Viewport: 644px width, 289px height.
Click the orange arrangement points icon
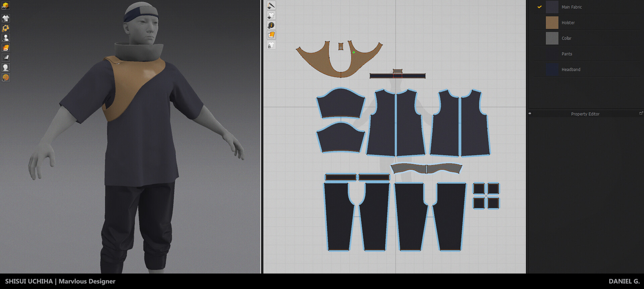click(x=6, y=28)
